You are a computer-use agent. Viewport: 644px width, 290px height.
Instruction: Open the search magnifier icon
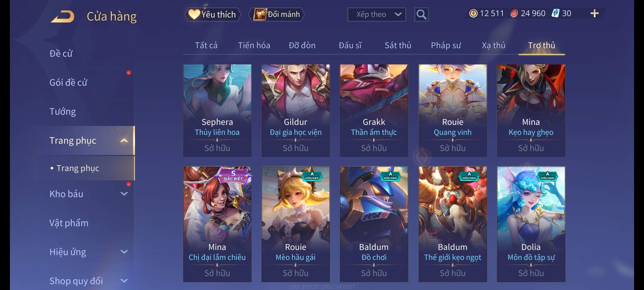tap(421, 15)
